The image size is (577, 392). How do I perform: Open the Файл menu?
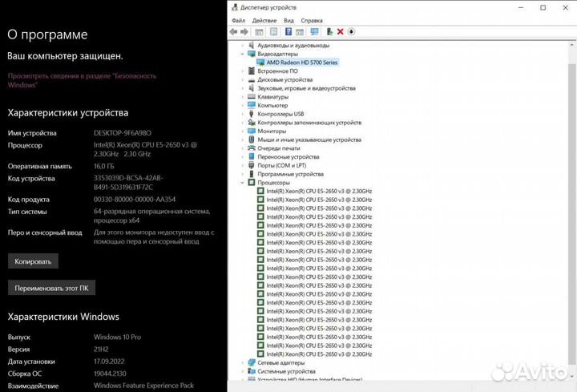coord(239,20)
